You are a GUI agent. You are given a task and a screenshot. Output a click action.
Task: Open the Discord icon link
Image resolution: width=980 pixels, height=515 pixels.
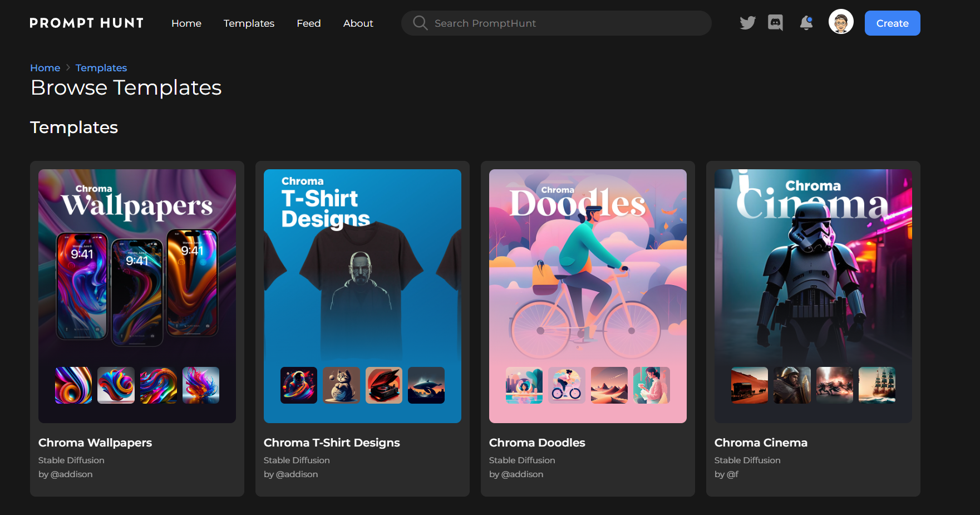pos(775,23)
